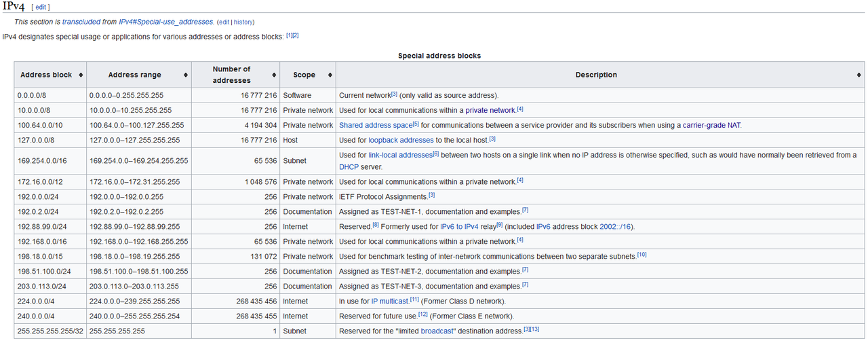868x347 pixels.
Task: Click the small edit link in transclusion note
Action: [x=224, y=22]
